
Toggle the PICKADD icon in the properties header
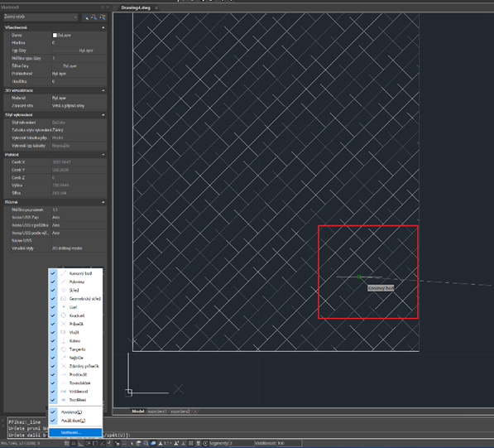click(86, 17)
